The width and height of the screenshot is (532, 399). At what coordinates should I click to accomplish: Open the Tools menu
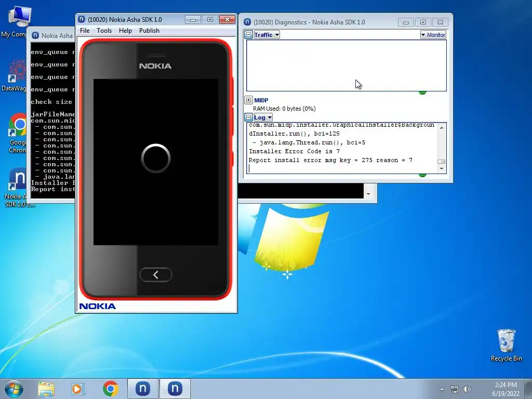tap(104, 31)
